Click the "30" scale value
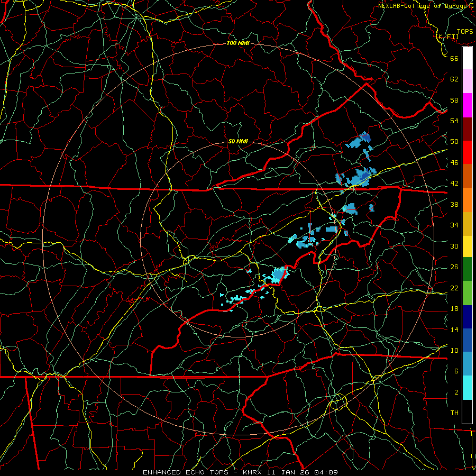 point(454,246)
